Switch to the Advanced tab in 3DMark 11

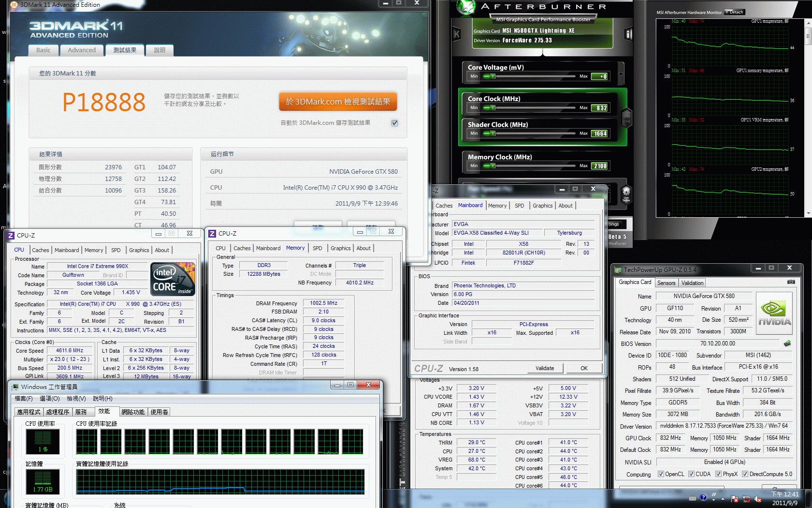(82, 50)
